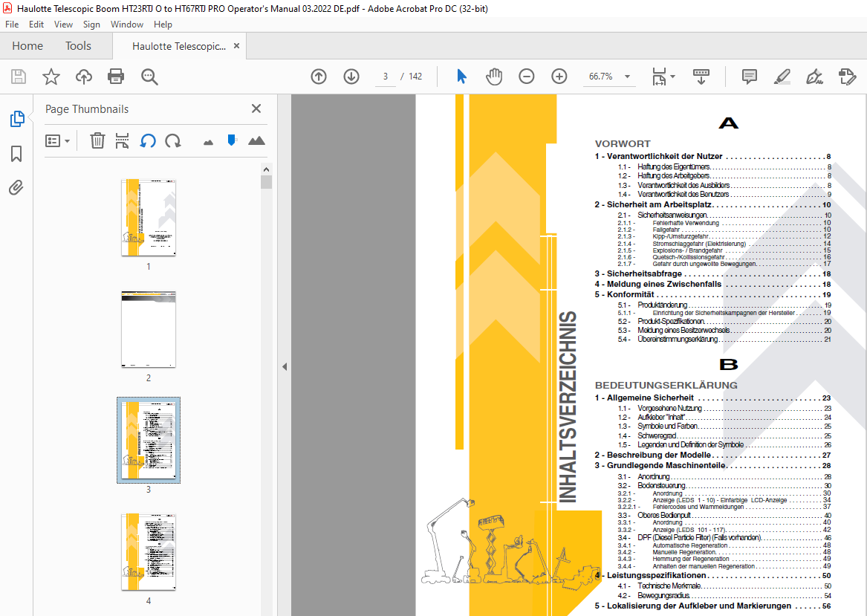Add a comment with the speech bubble icon

749,77
